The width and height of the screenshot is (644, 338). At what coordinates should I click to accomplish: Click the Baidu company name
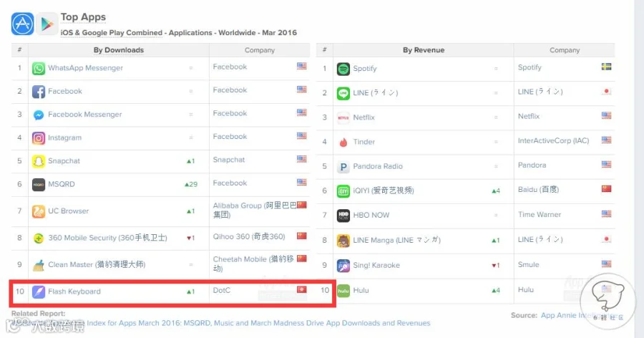538,189
